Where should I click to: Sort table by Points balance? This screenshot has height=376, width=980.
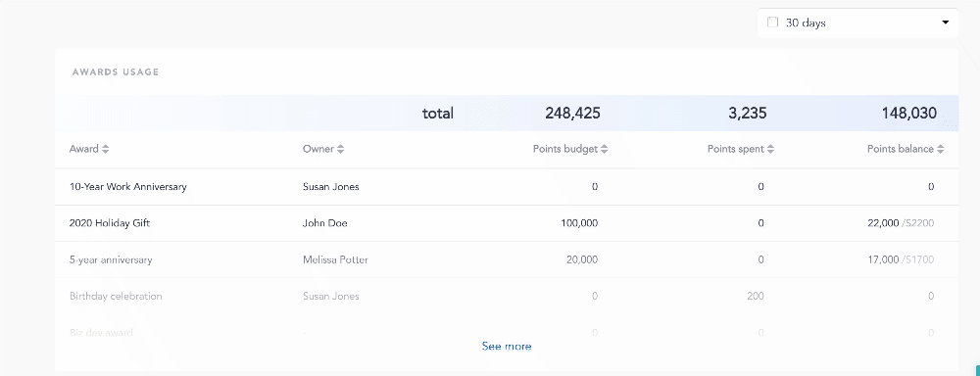pos(906,149)
